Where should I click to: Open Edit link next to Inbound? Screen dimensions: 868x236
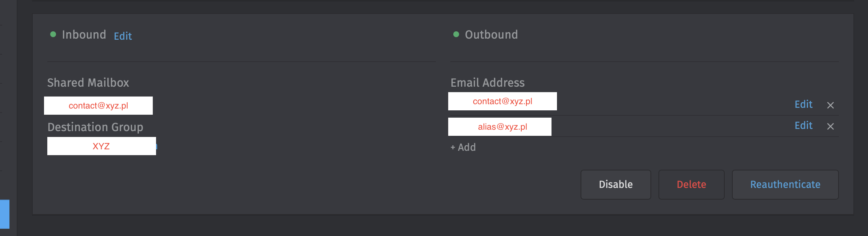(123, 36)
